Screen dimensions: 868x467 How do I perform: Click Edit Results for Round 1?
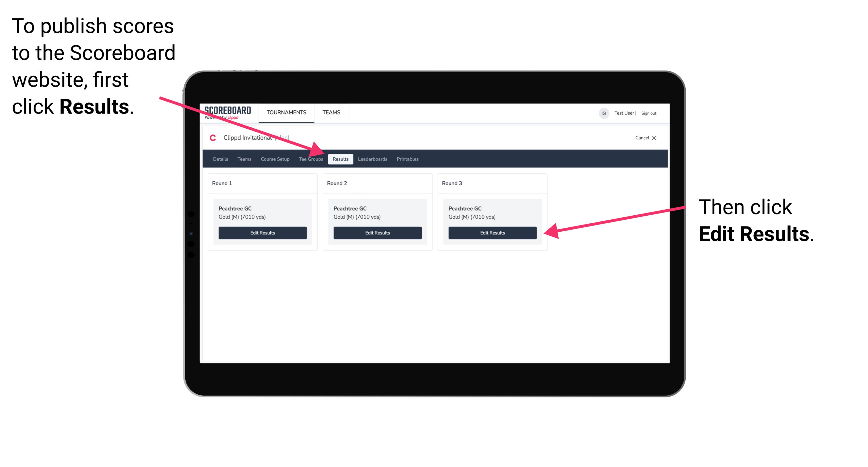pos(263,233)
